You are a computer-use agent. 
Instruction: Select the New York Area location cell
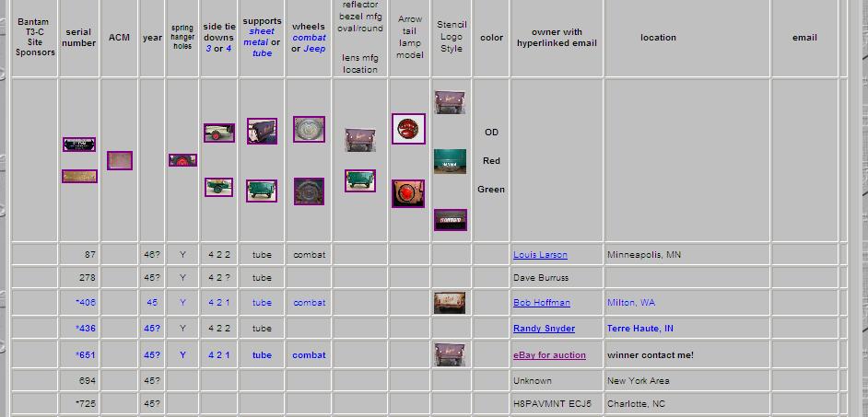click(x=687, y=380)
